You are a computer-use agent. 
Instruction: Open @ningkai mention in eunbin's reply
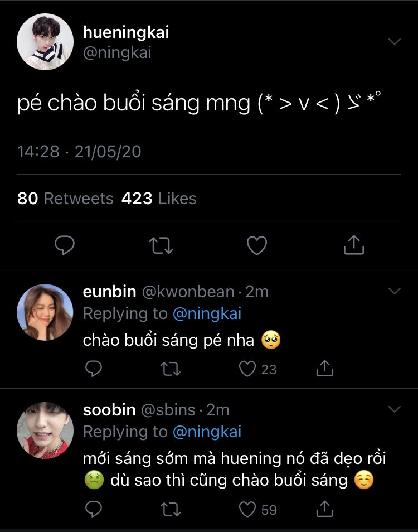[207, 313]
